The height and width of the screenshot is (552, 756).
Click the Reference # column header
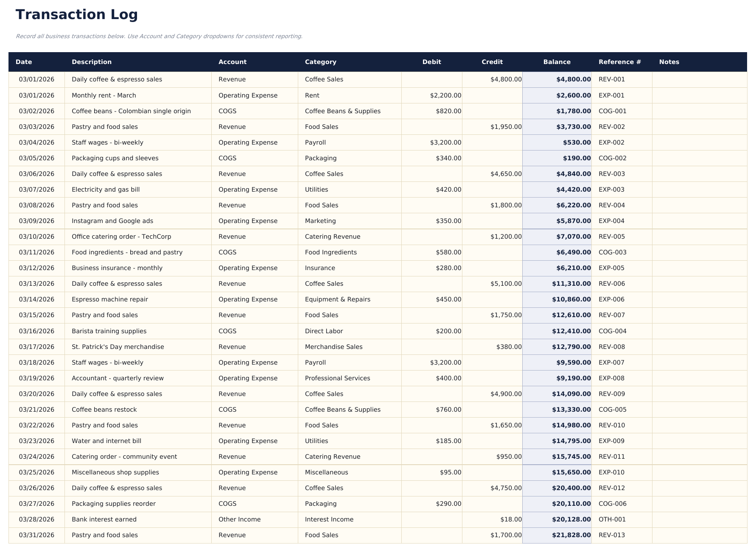coord(619,62)
